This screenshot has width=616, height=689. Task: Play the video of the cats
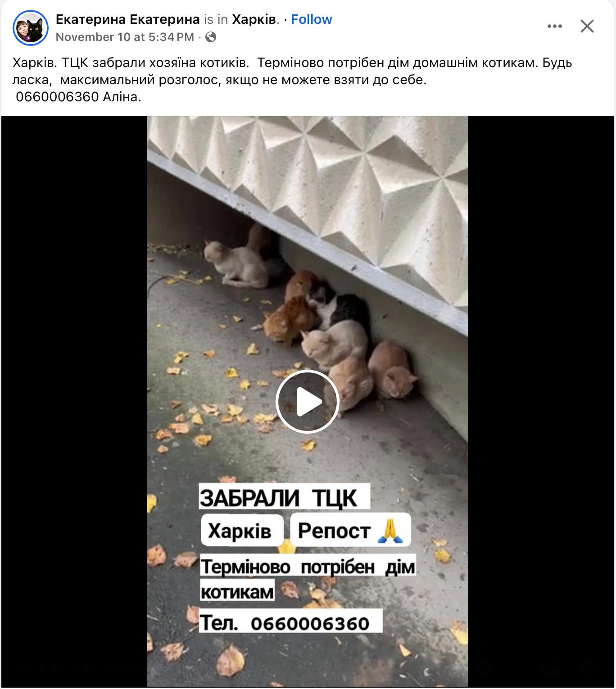307,401
